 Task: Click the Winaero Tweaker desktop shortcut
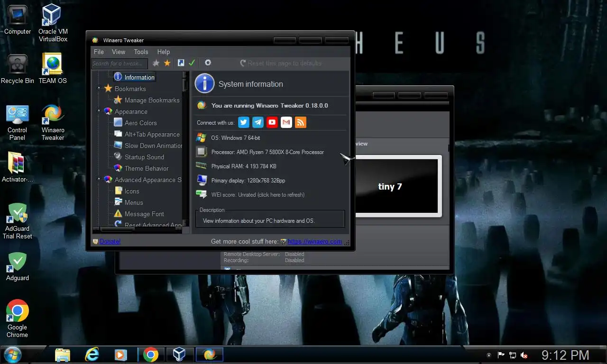53,123
